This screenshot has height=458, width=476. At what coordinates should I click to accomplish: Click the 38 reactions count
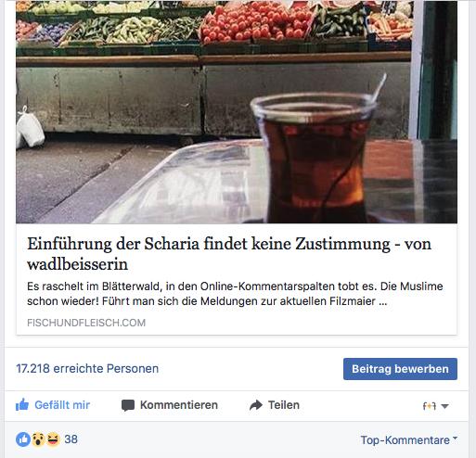[x=71, y=439]
